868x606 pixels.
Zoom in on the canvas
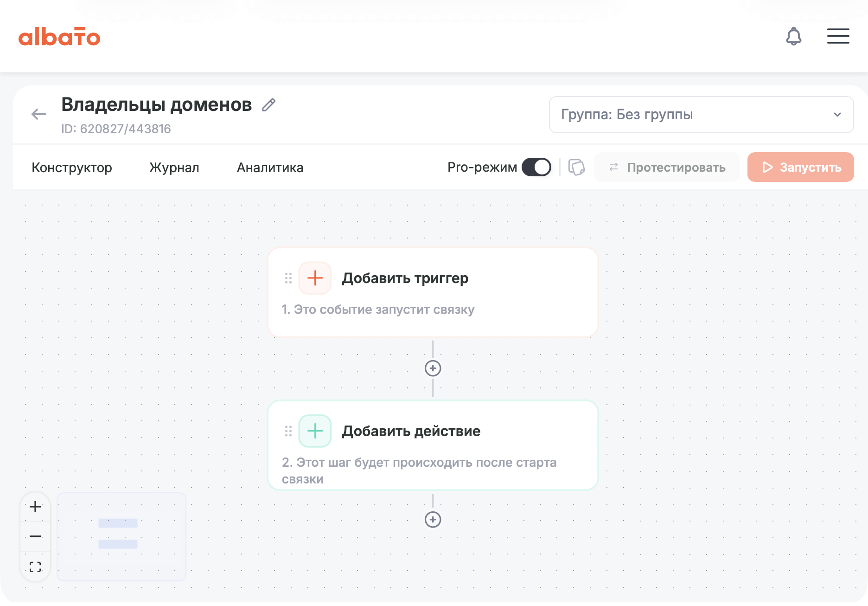[x=35, y=507]
